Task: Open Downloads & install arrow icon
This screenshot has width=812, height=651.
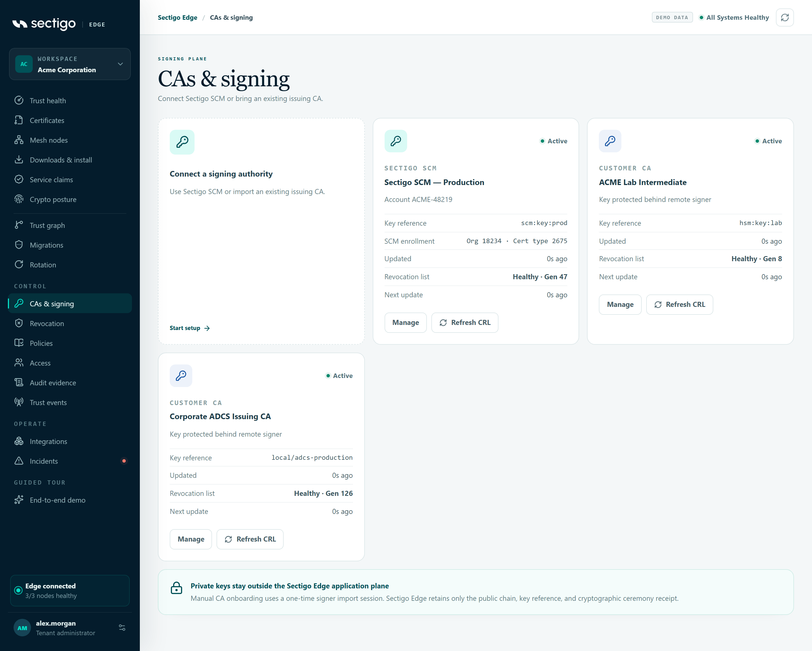Action: pyautogui.click(x=19, y=160)
